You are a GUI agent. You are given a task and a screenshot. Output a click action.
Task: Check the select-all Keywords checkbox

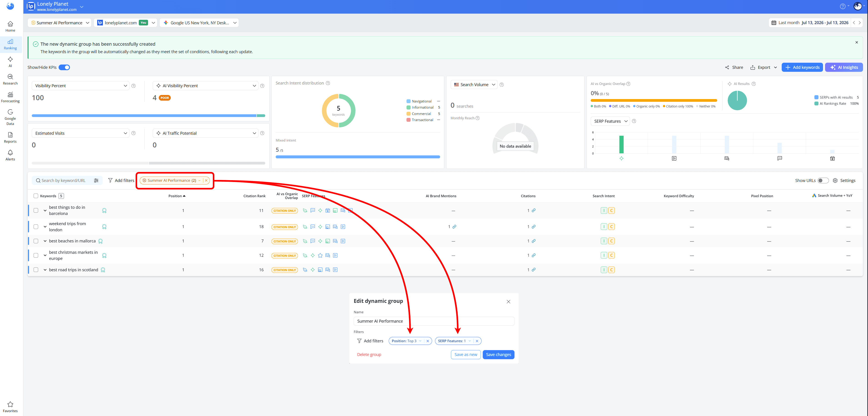click(x=36, y=196)
